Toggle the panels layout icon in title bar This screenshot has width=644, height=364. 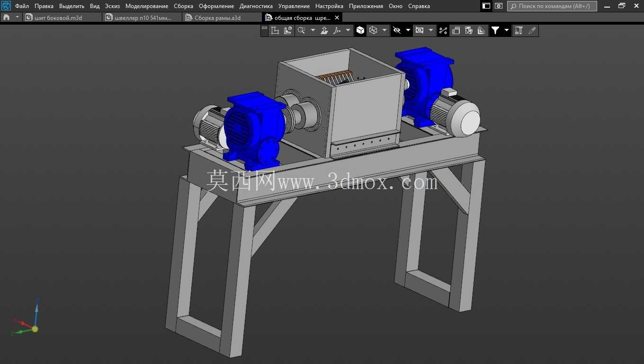click(486, 6)
